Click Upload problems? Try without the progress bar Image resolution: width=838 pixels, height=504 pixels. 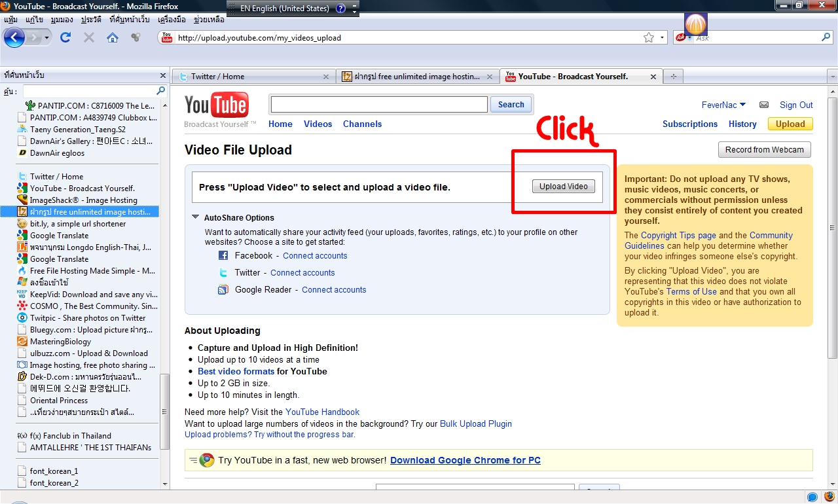(x=270, y=435)
